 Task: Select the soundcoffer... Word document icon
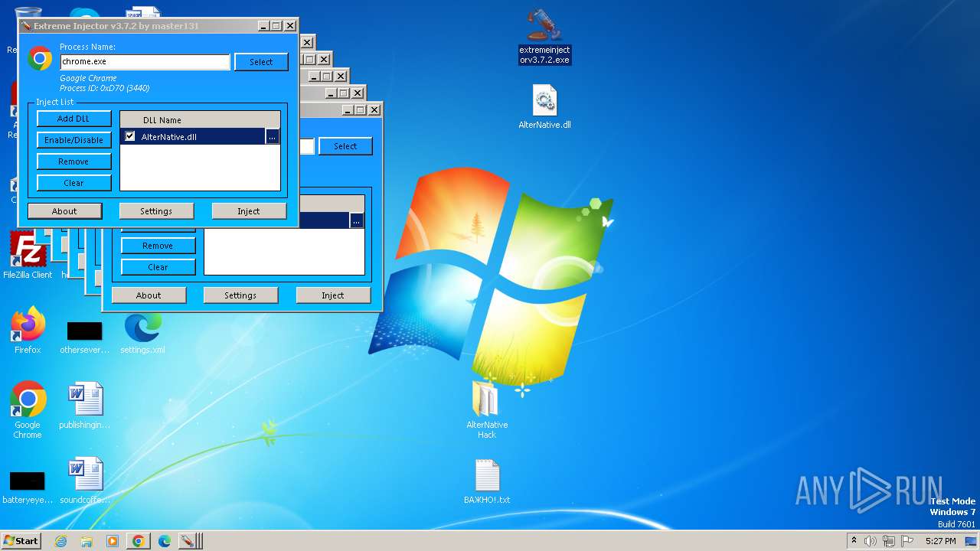84,481
